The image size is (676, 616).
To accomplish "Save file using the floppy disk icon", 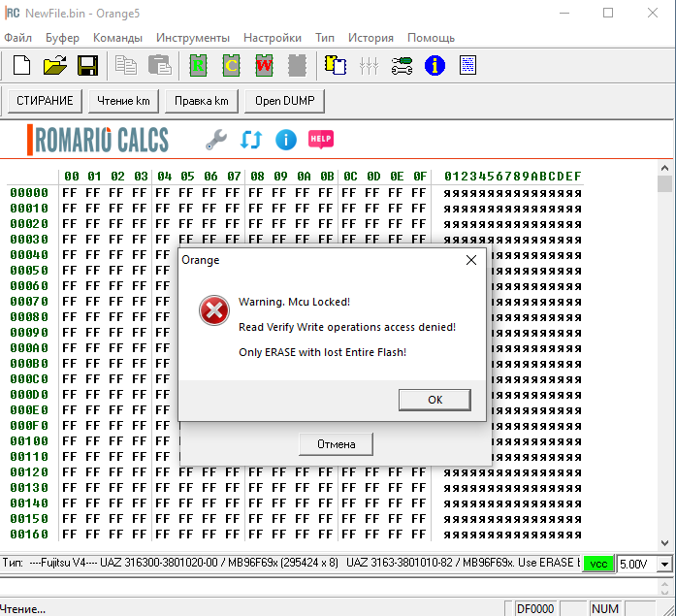I will pos(87,66).
